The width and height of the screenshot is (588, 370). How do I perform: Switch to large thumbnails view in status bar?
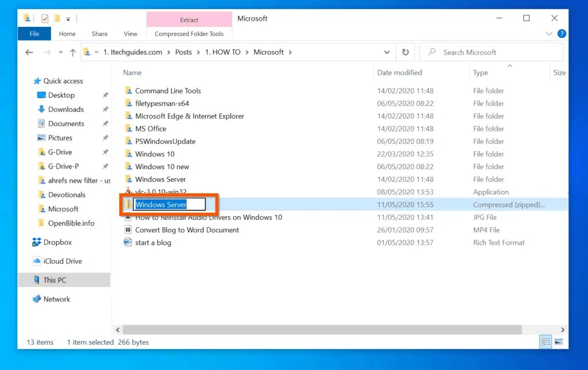[559, 342]
